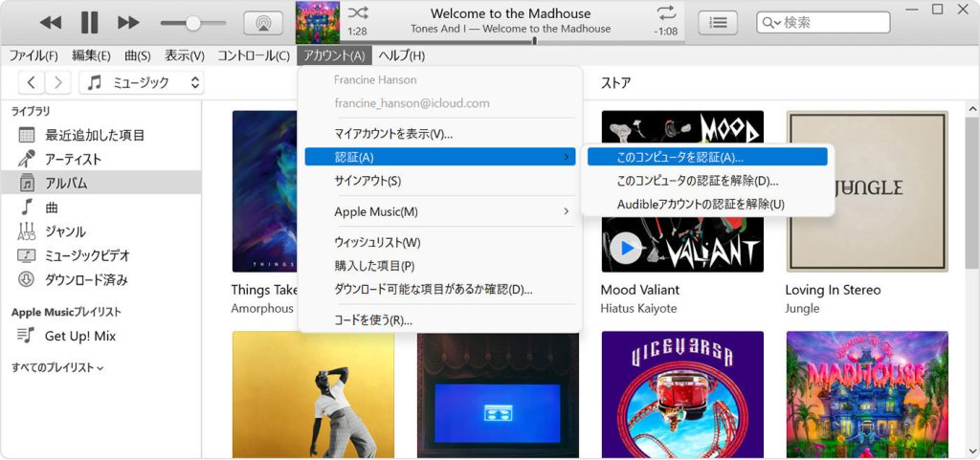
Task: Select アーティスト in the sidebar
Action: (x=101, y=159)
